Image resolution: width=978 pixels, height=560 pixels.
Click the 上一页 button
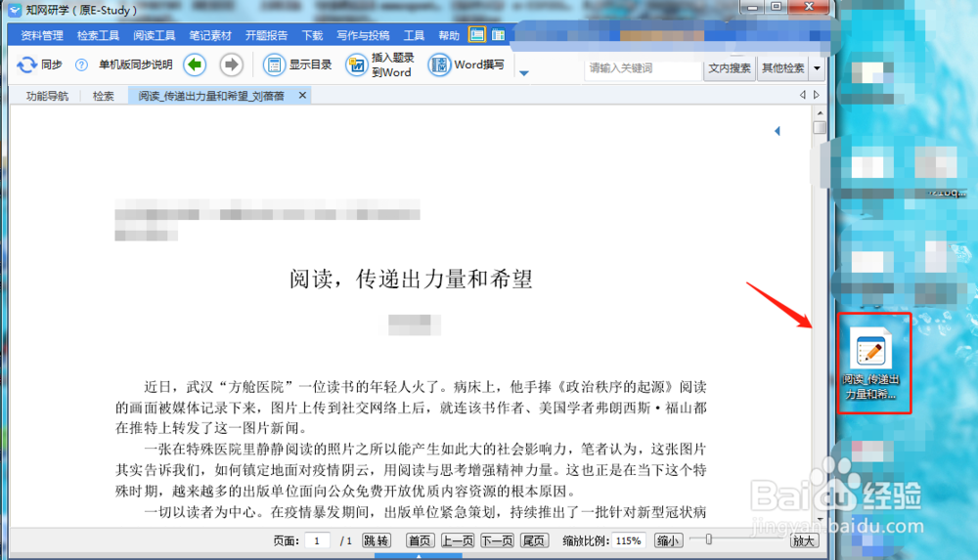458,540
